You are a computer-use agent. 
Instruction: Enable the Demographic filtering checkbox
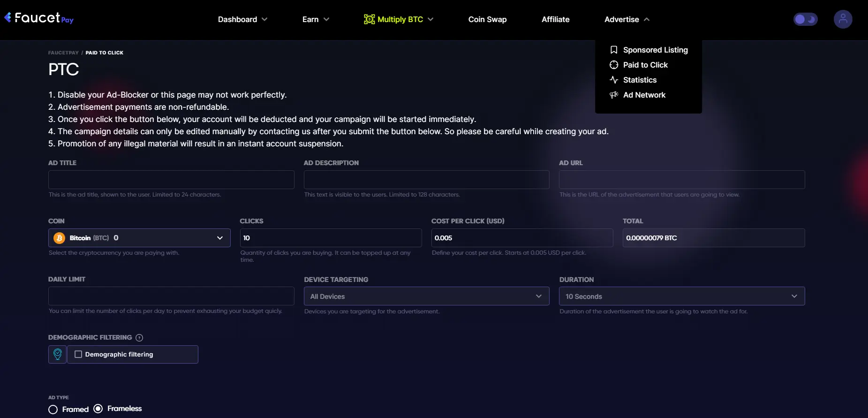click(78, 354)
